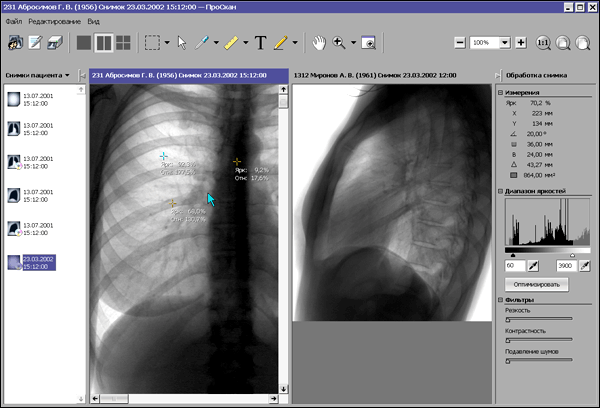Select the arrow pointer tool
This screenshot has width=600, height=408.
[x=182, y=43]
